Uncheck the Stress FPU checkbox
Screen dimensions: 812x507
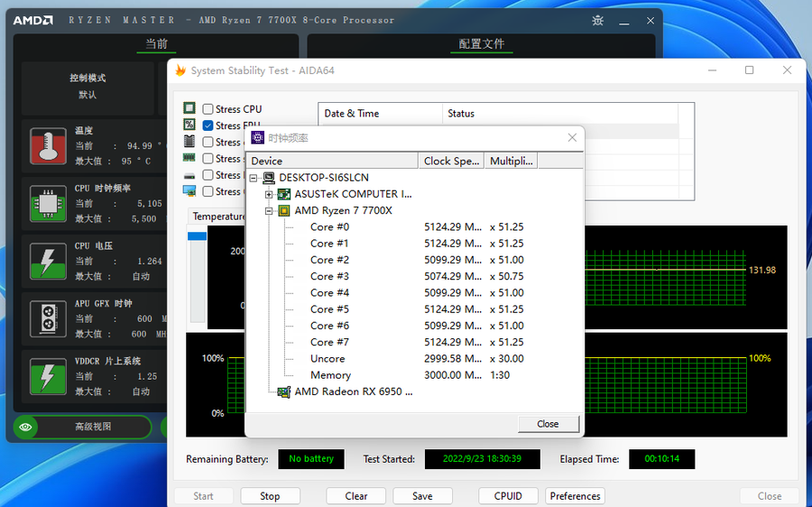(208, 125)
